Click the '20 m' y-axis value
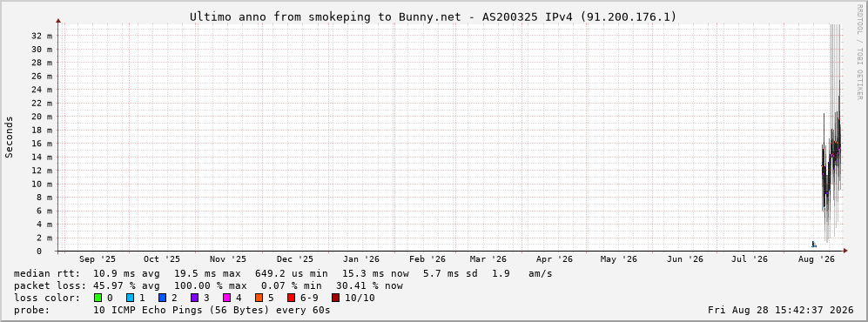Image resolution: width=868 pixels, height=322 pixels. pyautogui.click(x=42, y=117)
